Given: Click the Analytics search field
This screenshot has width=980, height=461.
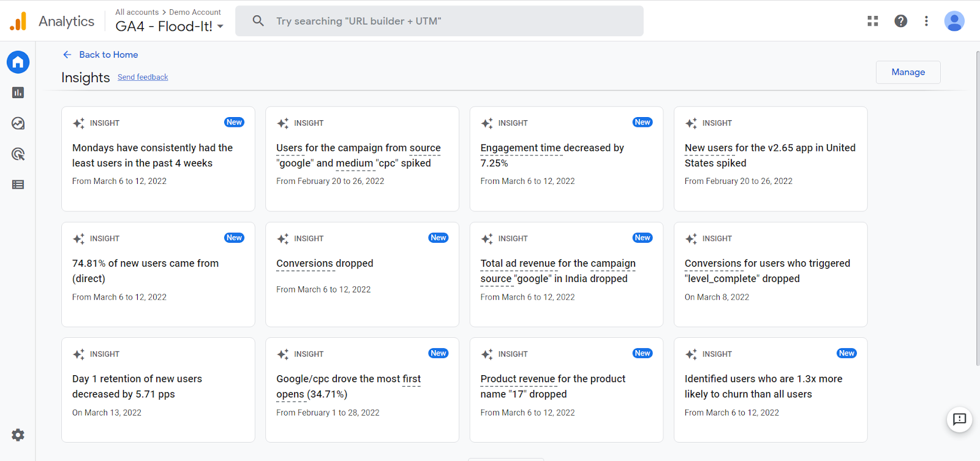Looking at the screenshot, I should (x=439, y=21).
